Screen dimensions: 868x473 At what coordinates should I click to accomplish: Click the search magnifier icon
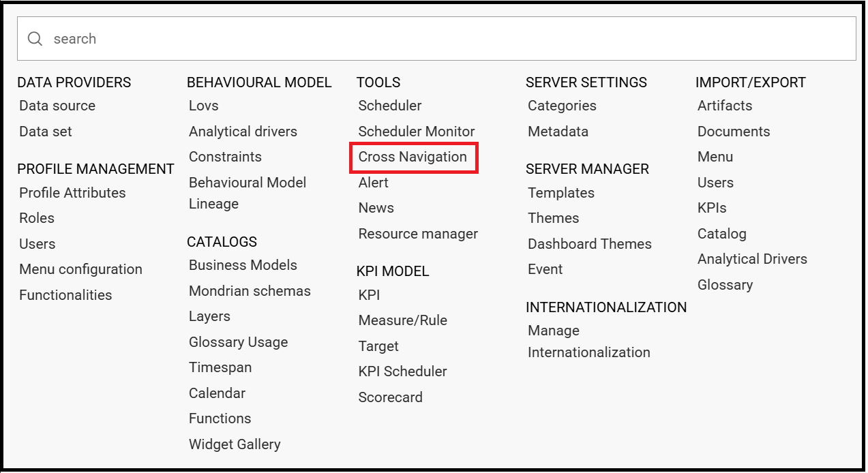click(x=35, y=39)
